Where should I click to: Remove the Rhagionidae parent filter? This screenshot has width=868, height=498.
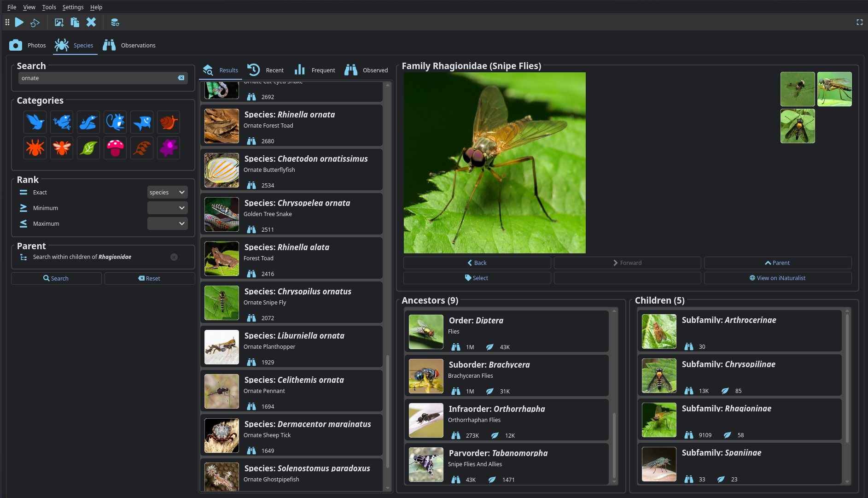(174, 257)
